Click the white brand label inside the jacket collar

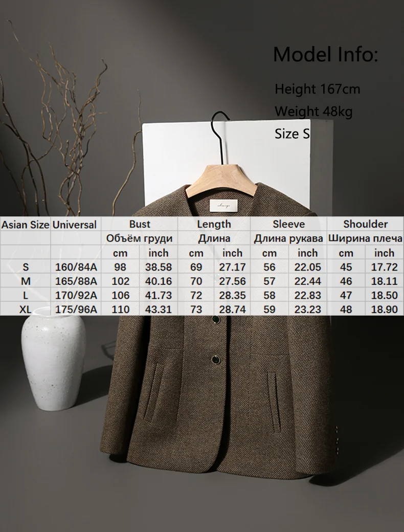click(223, 206)
